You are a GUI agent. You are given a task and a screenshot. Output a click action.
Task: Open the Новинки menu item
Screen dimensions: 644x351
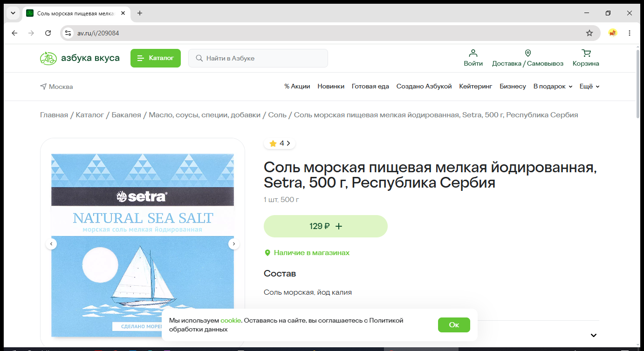[x=331, y=87]
